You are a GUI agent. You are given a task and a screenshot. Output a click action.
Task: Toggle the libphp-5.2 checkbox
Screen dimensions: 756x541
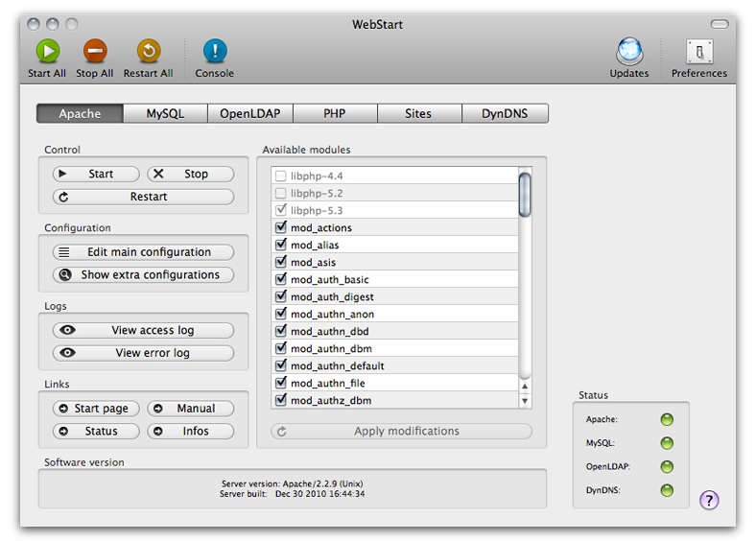click(280, 194)
